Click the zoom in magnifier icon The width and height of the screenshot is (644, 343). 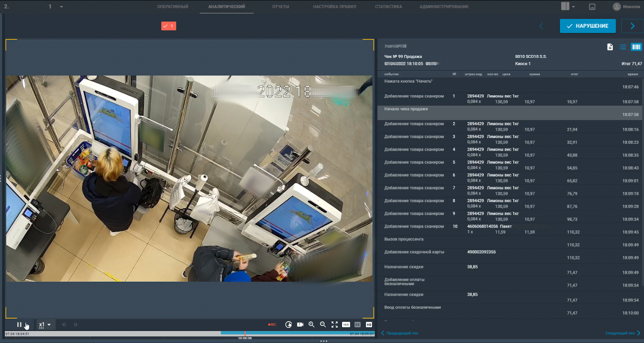point(311,324)
